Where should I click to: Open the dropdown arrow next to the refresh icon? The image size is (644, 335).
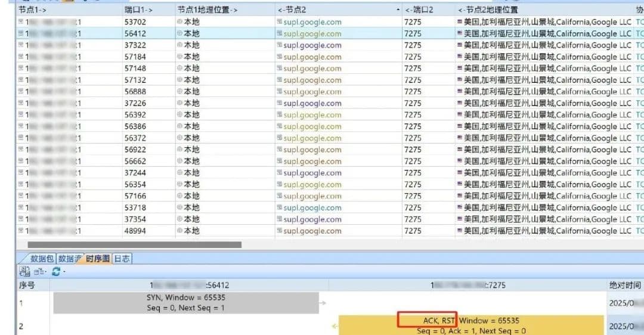64,272
